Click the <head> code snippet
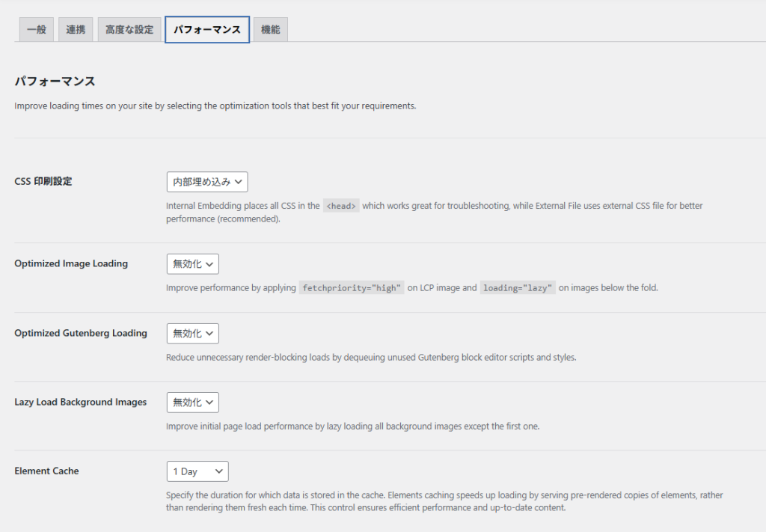 pyautogui.click(x=341, y=206)
